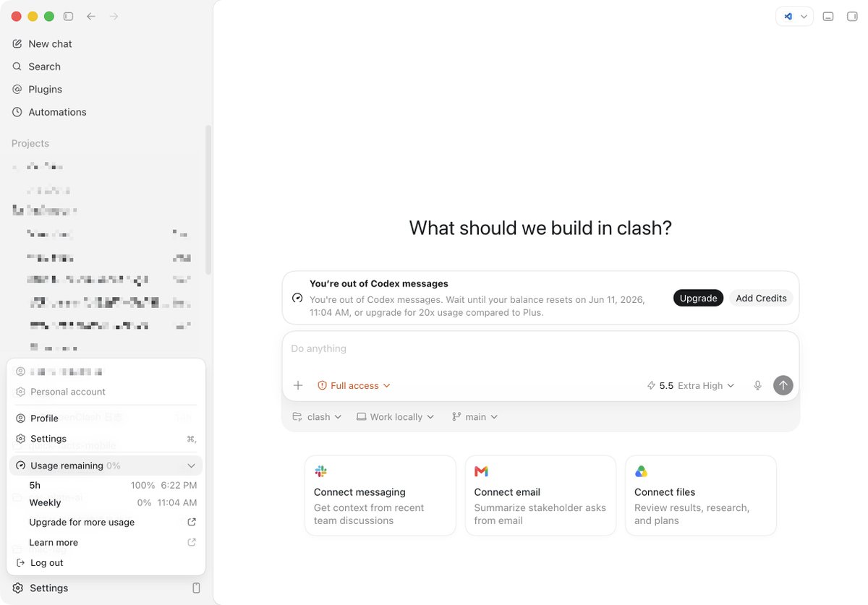Image resolution: width=868 pixels, height=605 pixels.
Task: Add attachment with the plus icon
Action: click(298, 385)
